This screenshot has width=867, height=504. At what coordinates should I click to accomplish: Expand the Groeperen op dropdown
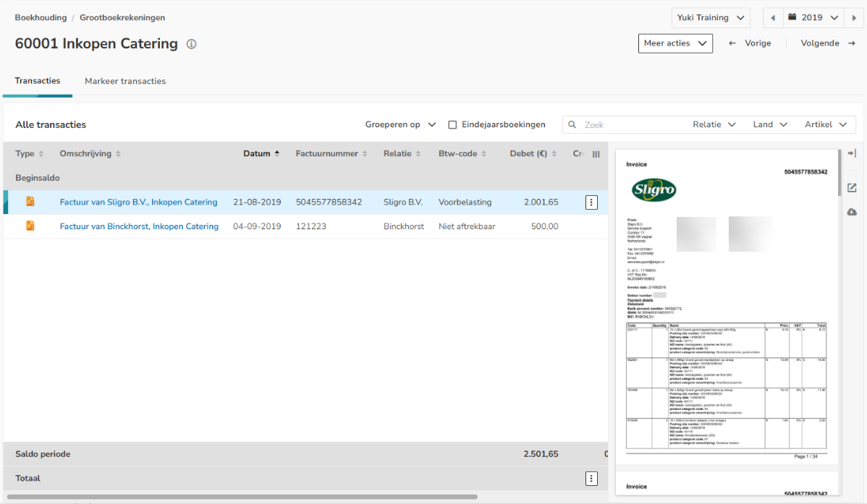(400, 124)
